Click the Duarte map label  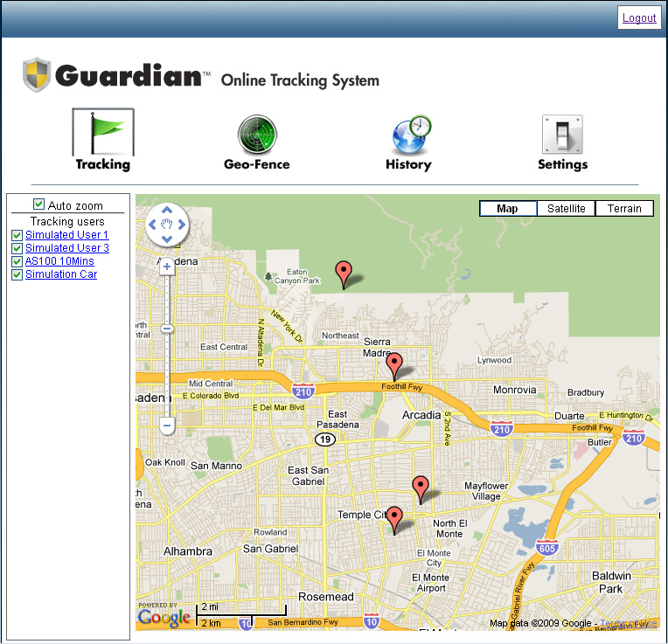569,416
